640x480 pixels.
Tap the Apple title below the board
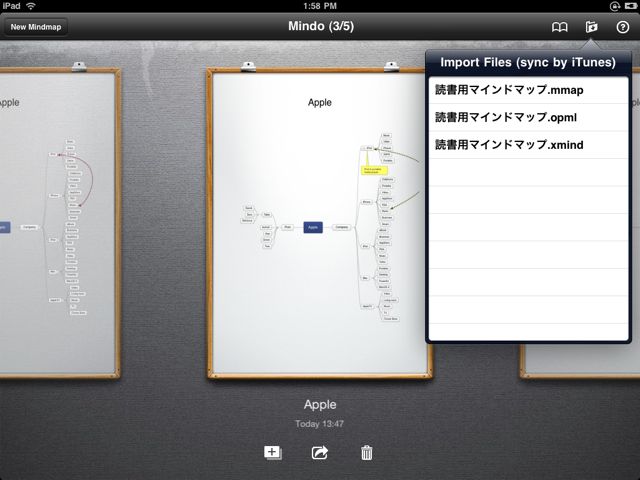pos(320,404)
